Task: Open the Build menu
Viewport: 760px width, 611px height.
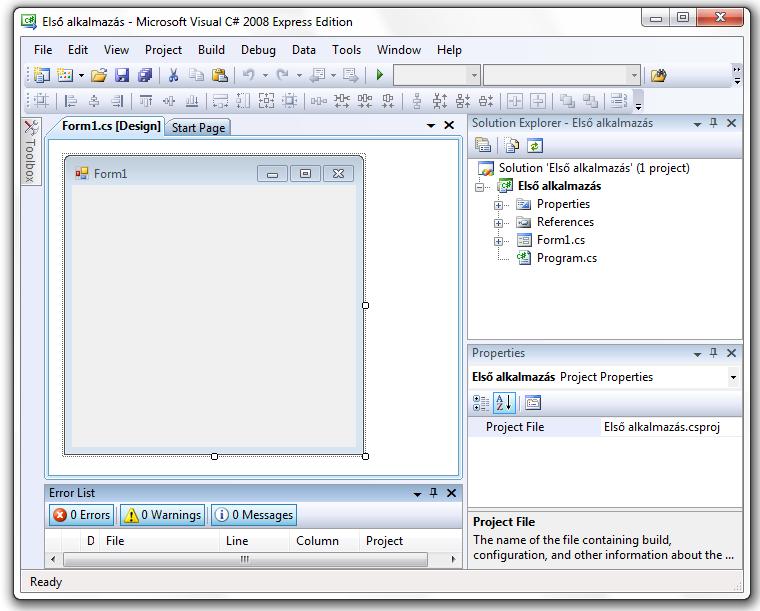Action: pos(211,50)
